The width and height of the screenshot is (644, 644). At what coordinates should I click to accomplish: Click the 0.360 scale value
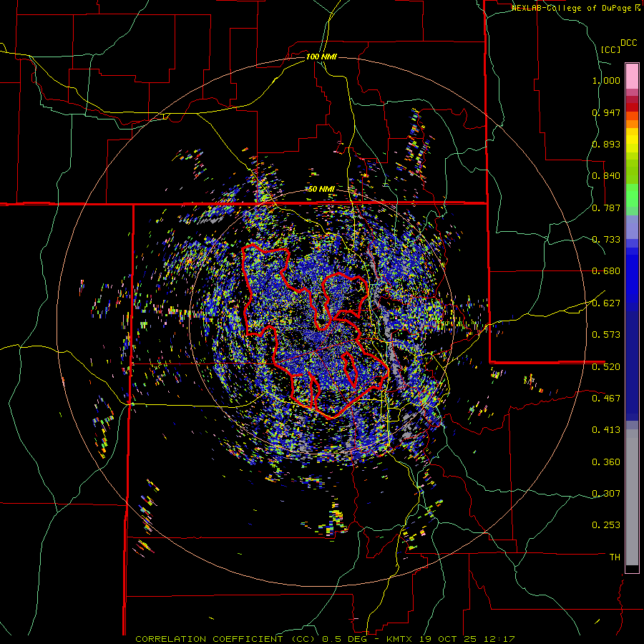[x=606, y=462]
